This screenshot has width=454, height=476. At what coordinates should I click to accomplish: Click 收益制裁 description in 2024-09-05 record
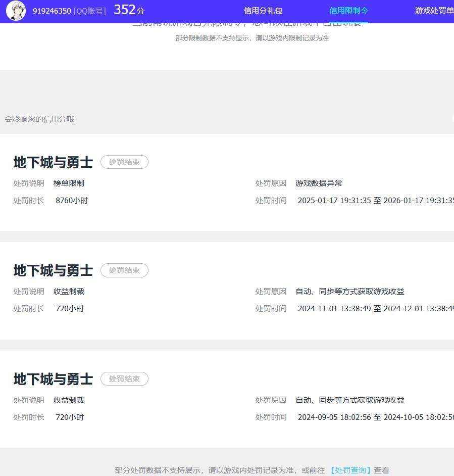[69, 400]
